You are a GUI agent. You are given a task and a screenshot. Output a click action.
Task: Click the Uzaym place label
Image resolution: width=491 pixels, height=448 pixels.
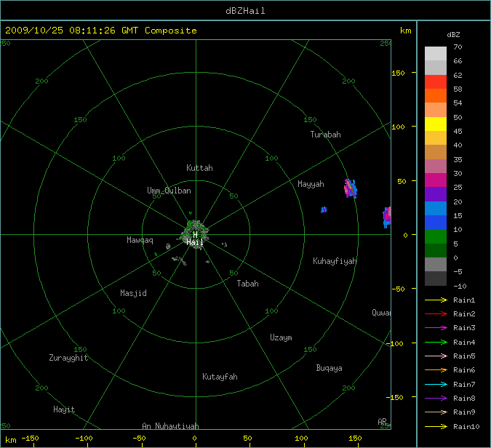(x=281, y=337)
